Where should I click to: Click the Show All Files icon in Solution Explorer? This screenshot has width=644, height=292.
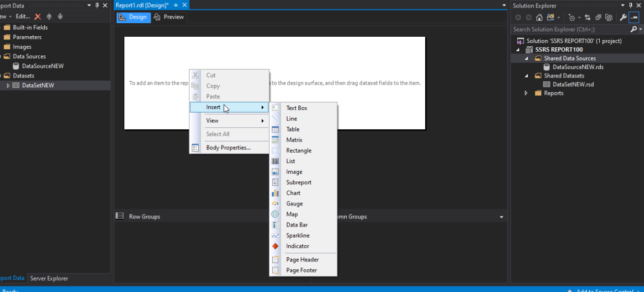click(x=609, y=18)
